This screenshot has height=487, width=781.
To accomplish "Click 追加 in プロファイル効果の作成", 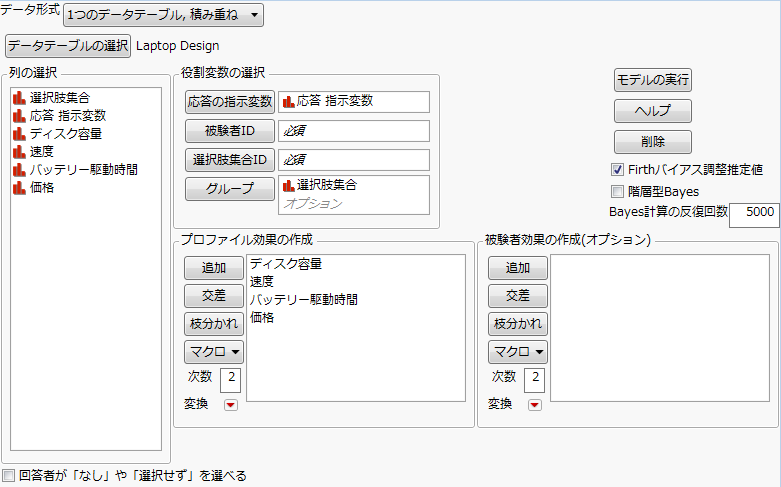I will [214, 268].
